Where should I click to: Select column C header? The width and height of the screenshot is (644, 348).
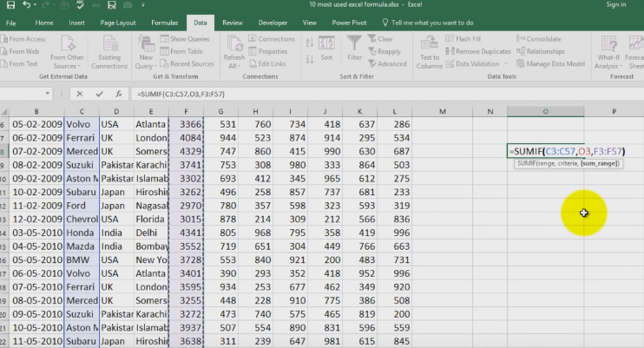point(82,111)
